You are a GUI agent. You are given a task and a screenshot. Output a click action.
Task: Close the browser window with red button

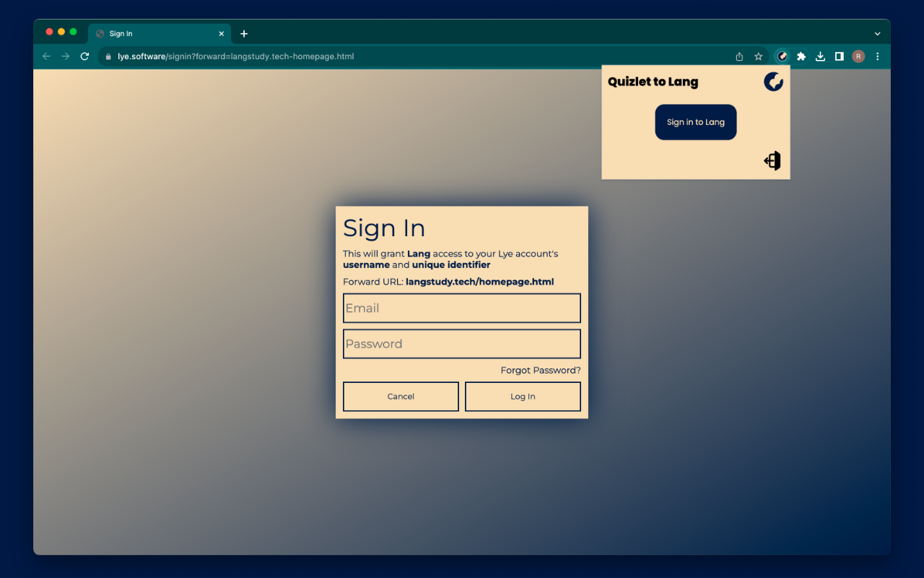tap(49, 32)
